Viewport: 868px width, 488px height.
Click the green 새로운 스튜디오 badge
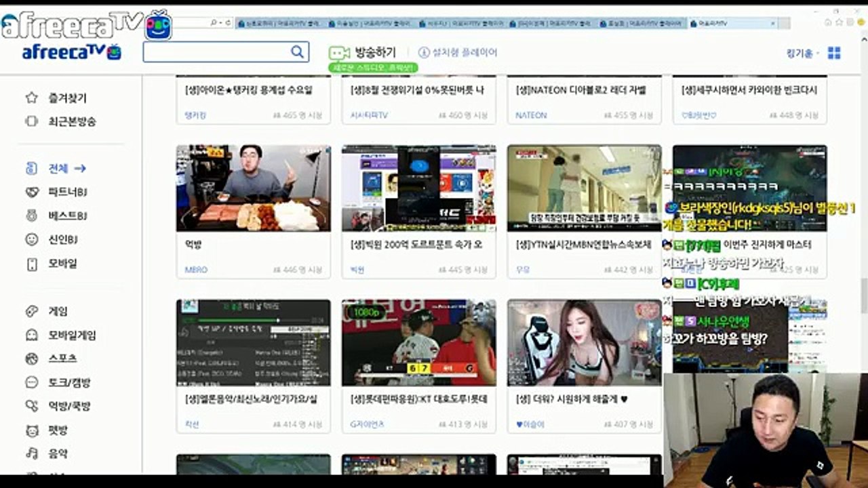(373, 68)
